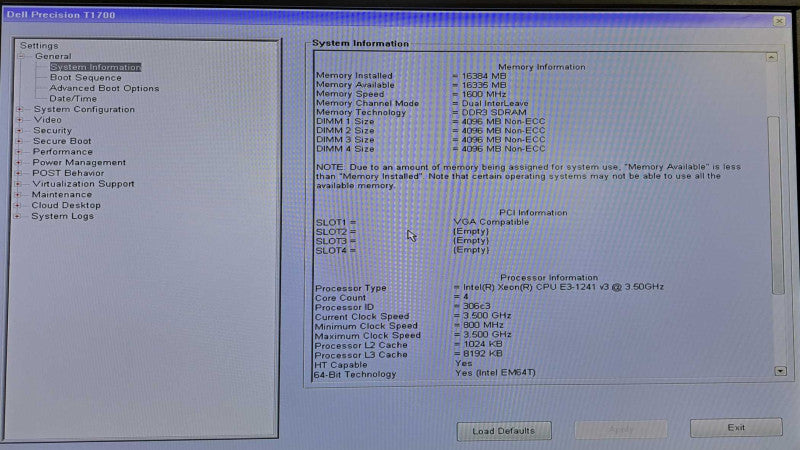Open Date/Time settings

[x=73, y=98]
